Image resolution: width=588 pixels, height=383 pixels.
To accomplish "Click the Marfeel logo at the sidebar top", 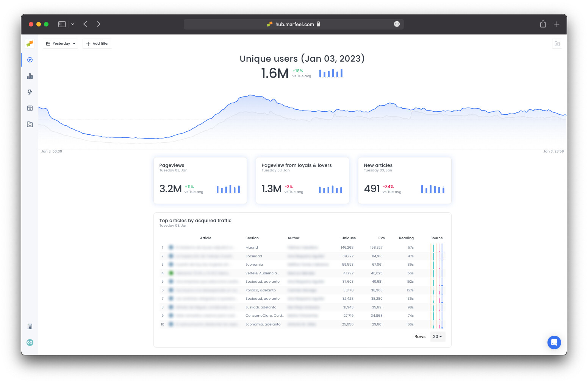I will point(30,43).
